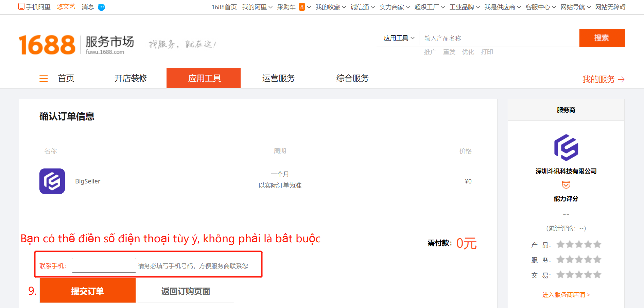Open the hamburger menu beside 首页

(43, 79)
